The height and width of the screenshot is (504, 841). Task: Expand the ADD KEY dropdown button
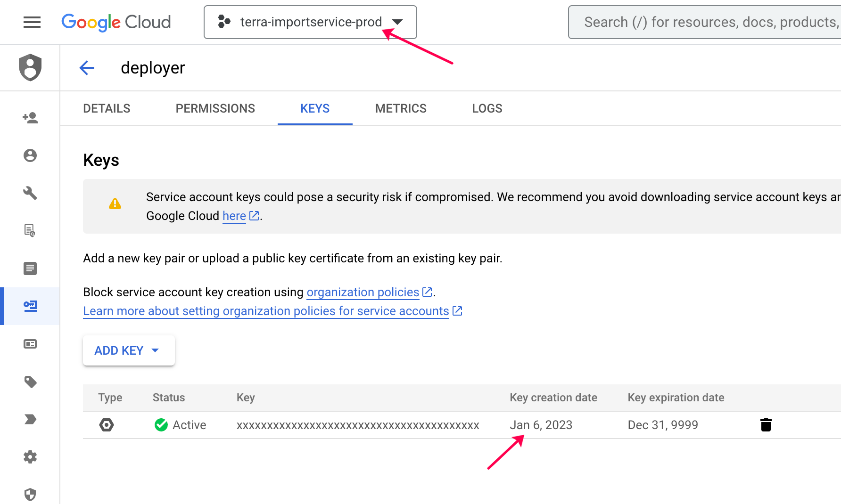click(x=129, y=350)
